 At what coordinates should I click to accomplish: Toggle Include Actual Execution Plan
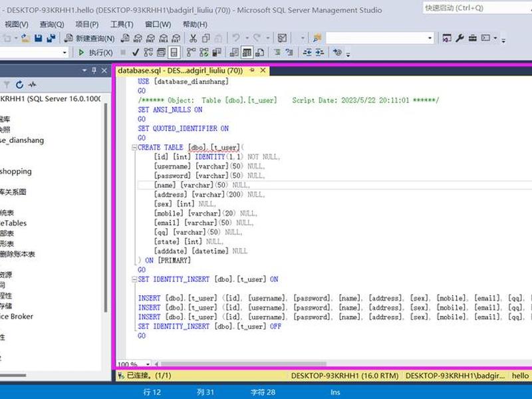(x=191, y=53)
